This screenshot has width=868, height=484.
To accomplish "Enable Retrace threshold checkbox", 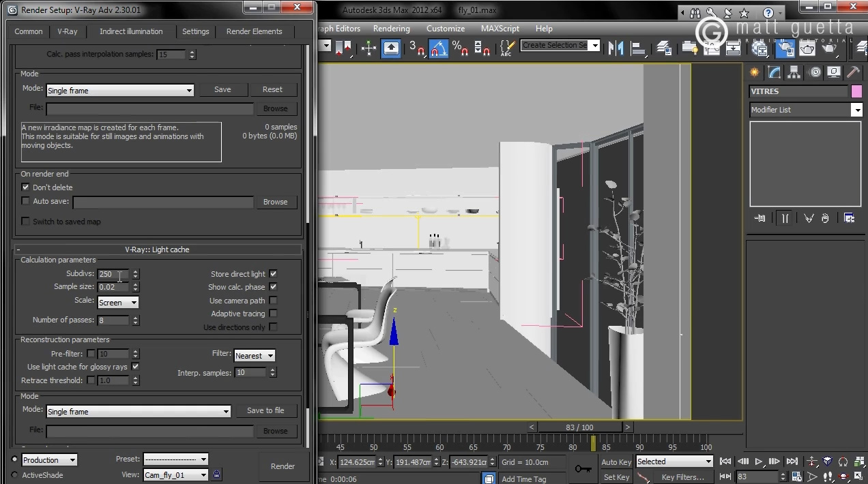I will point(91,380).
